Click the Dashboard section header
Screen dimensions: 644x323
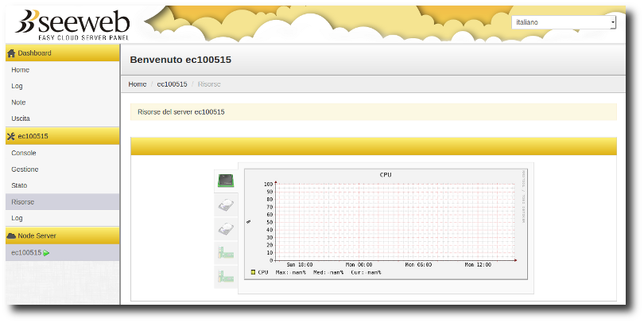click(x=63, y=53)
